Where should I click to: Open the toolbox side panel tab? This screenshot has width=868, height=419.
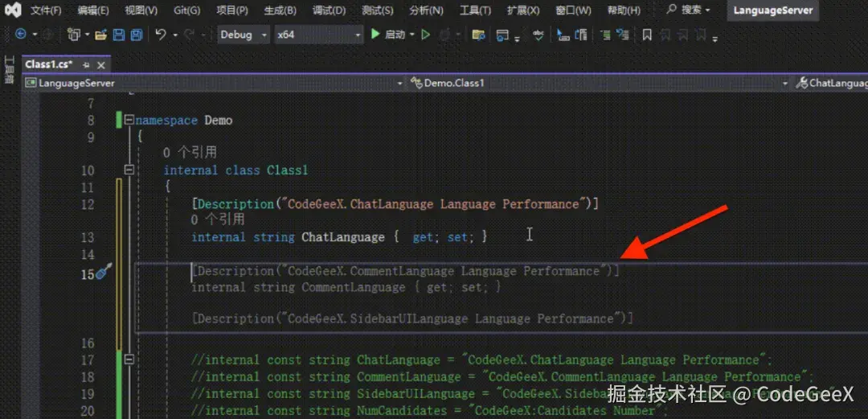(8, 68)
